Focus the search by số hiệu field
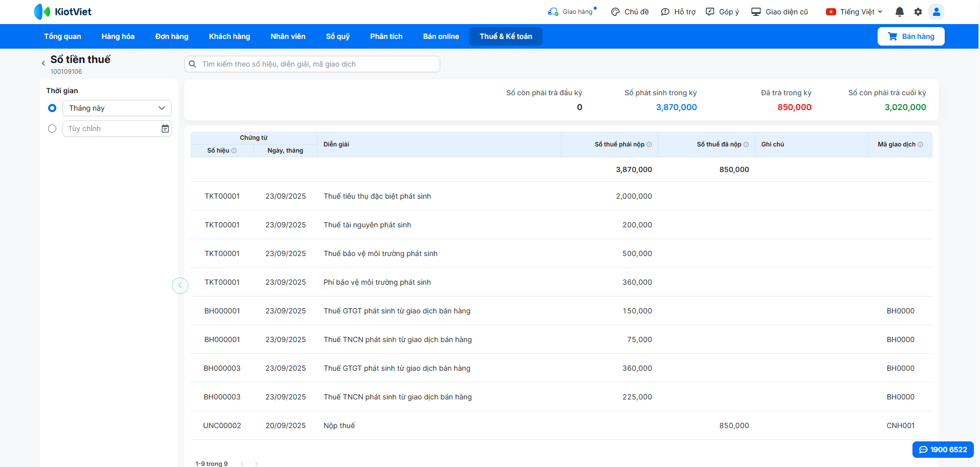Viewport: 980px width, 467px height. coord(312,64)
